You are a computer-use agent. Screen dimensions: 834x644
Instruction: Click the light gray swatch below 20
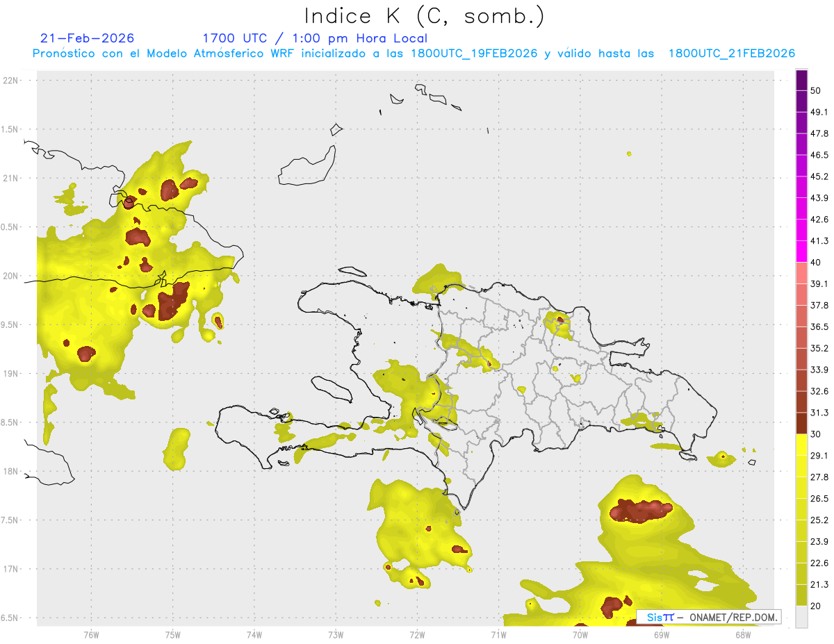tap(801, 616)
